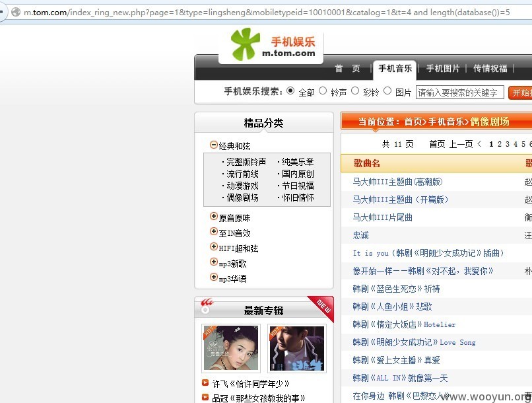Open song 韩剧《爱上女主播》真爱
The height and width of the screenshot is (403, 532).
(x=396, y=360)
